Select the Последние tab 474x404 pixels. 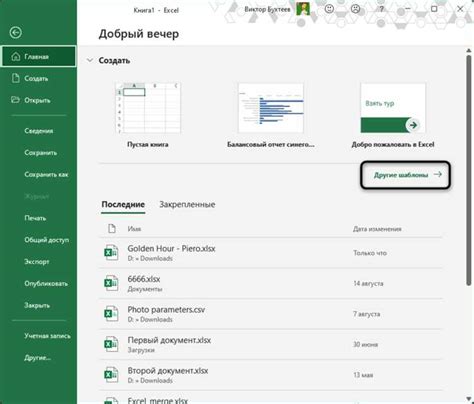(x=123, y=204)
